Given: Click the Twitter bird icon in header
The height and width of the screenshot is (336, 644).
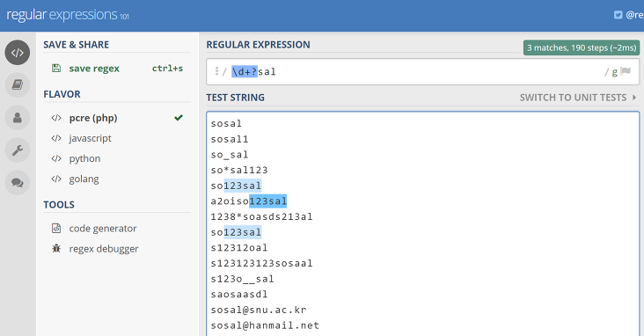Looking at the screenshot, I should point(618,15).
